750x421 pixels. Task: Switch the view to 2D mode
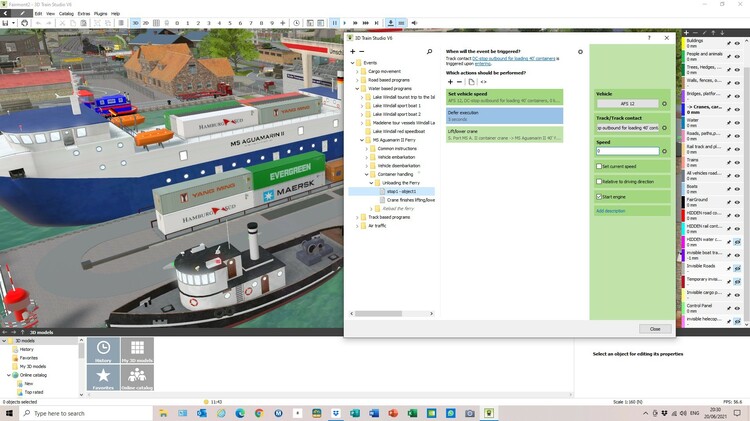coord(146,22)
